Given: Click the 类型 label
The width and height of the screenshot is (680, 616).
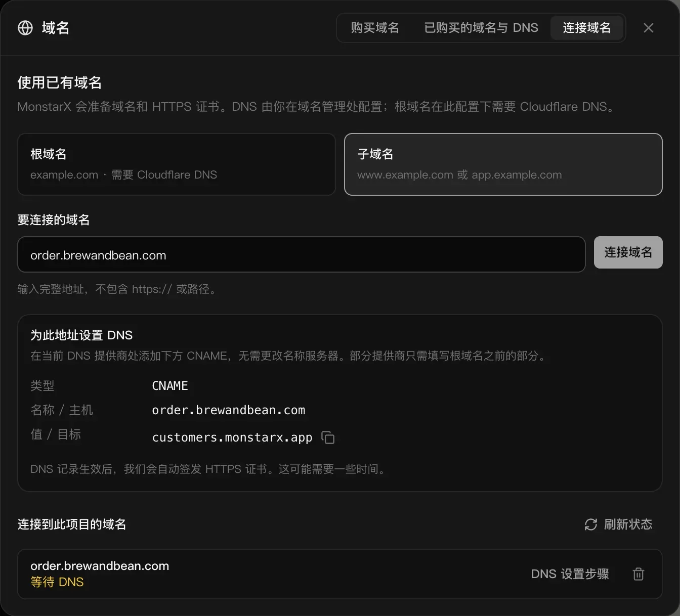Looking at the screenshot, I should 42,386.
